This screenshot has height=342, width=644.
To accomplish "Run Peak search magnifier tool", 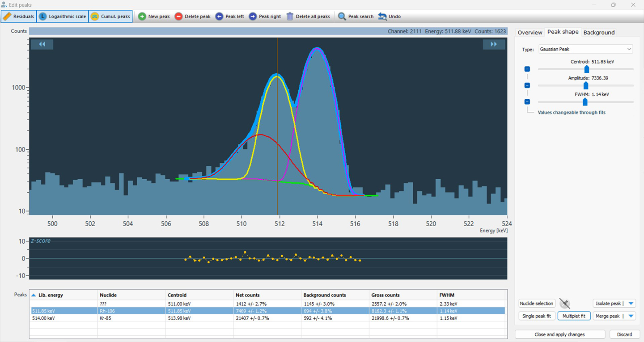I will pyautogui.click(x=342, y=17).
